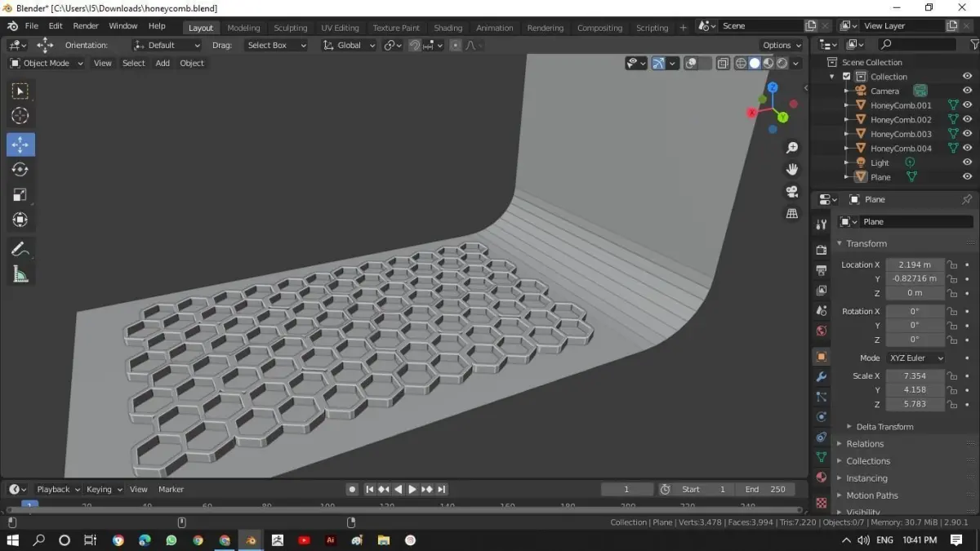Hide HoneyComb.004 with its eye icon
This screenshot has width=980, height=551.
967,148
